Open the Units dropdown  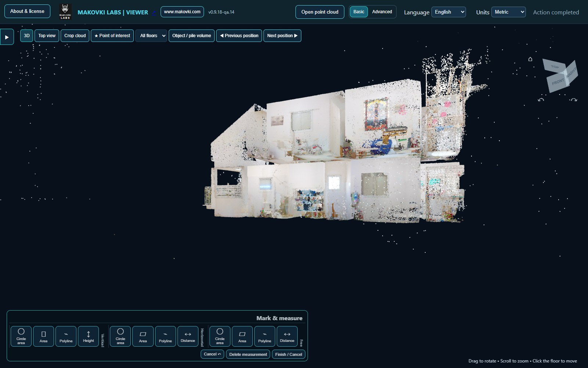coord(509,12)
